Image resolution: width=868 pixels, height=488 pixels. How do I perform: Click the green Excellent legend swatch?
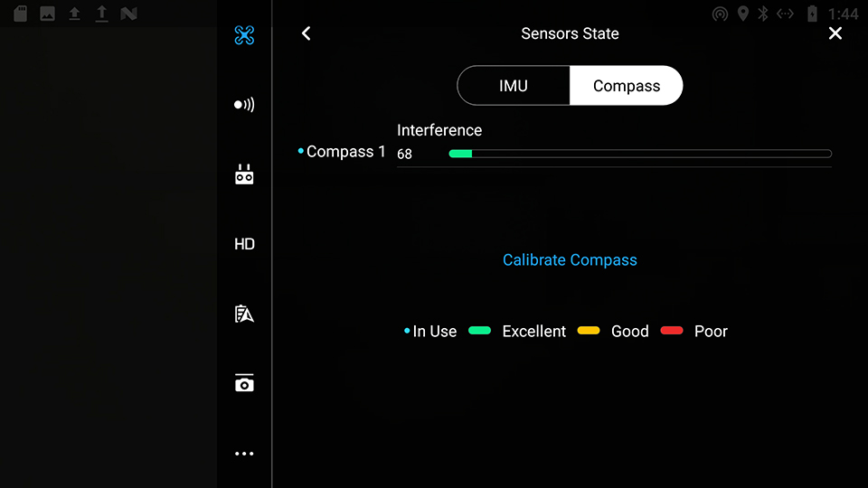tap(479, 331)
